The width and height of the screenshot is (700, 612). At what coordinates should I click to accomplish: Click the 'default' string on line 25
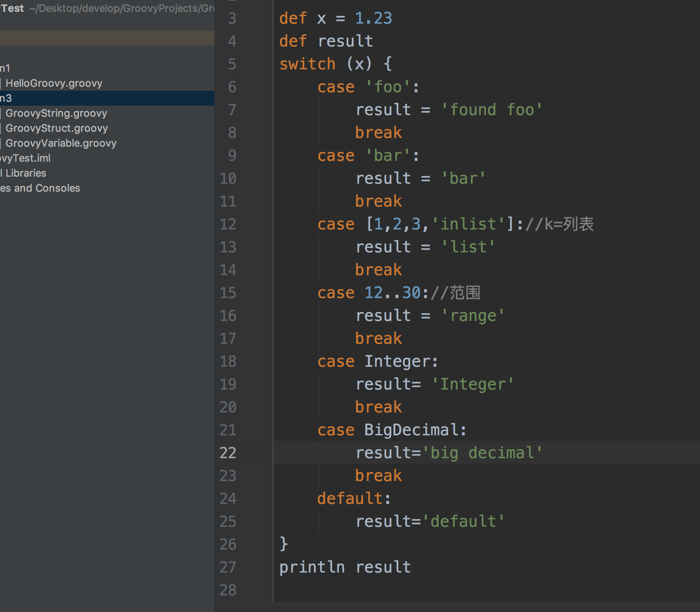463,521
